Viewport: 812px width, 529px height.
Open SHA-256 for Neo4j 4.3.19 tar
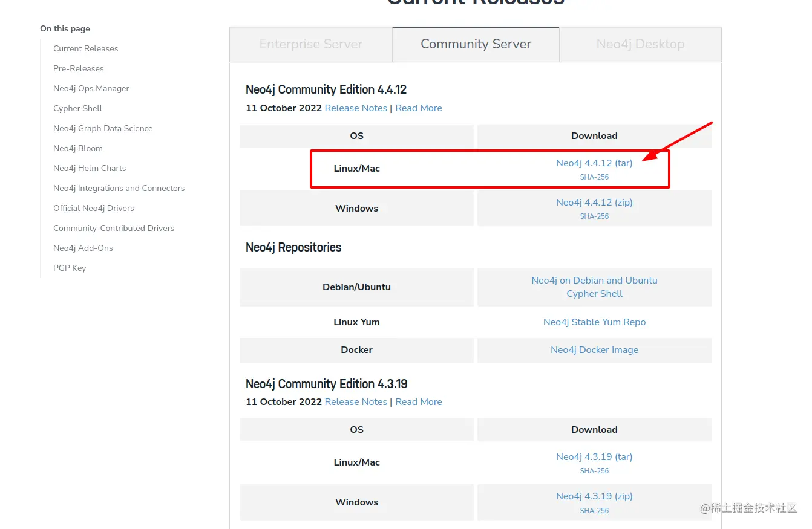pyautogui.click(x=594, y=471)
